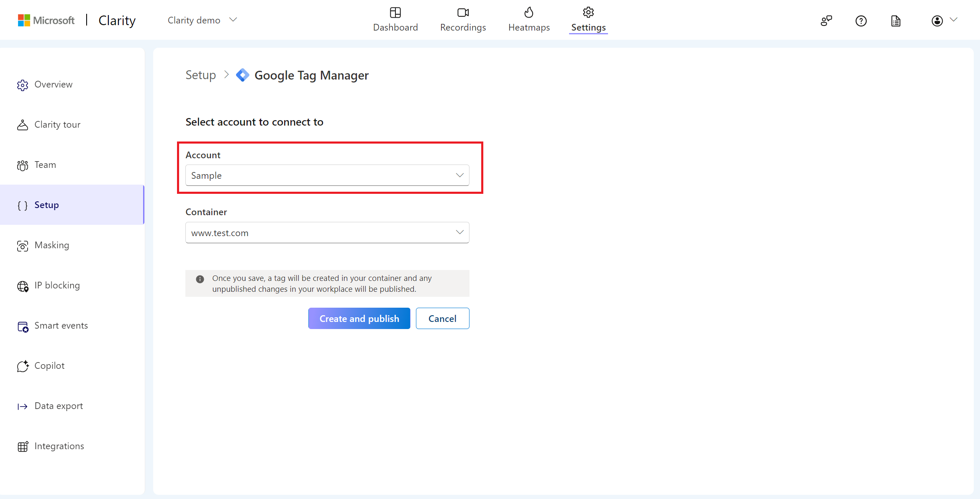Image resolution: width=980 pixels, height=499 pixels.
Task: Open Data export in the sidebar
Action: 72,406
